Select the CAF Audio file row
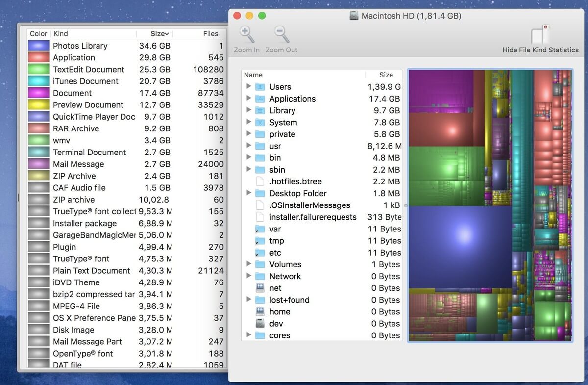This screenshot has height=385, width=588. click(x=127, y=188)
